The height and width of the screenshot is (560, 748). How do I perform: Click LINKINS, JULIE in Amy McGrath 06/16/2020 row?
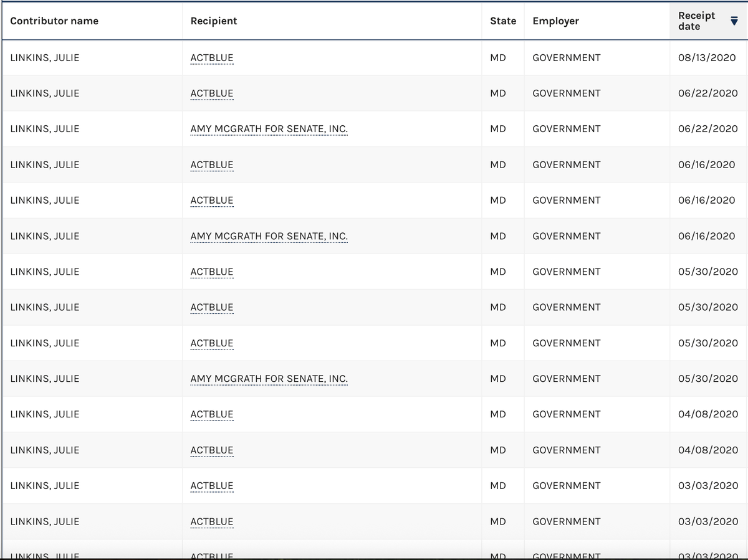coord(45,236)
